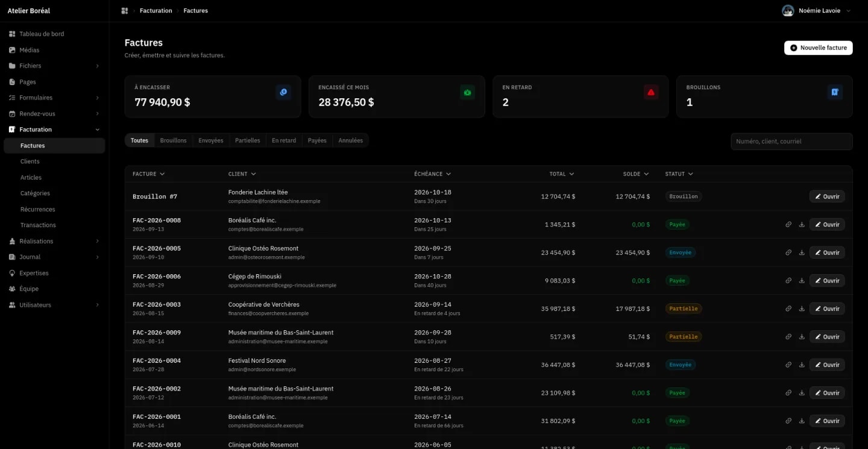Sort by Total column header
868x449 pixels.
pyautogui.click(x=562, y=174)
